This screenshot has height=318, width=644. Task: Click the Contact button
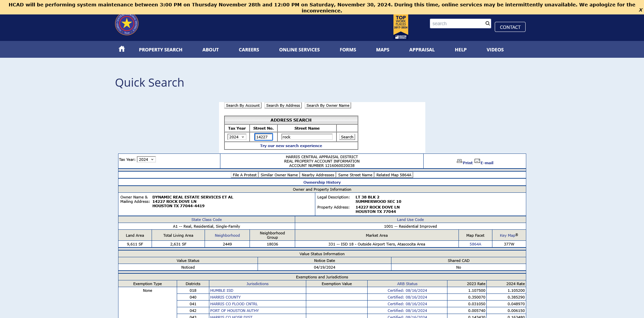point(510,27)
